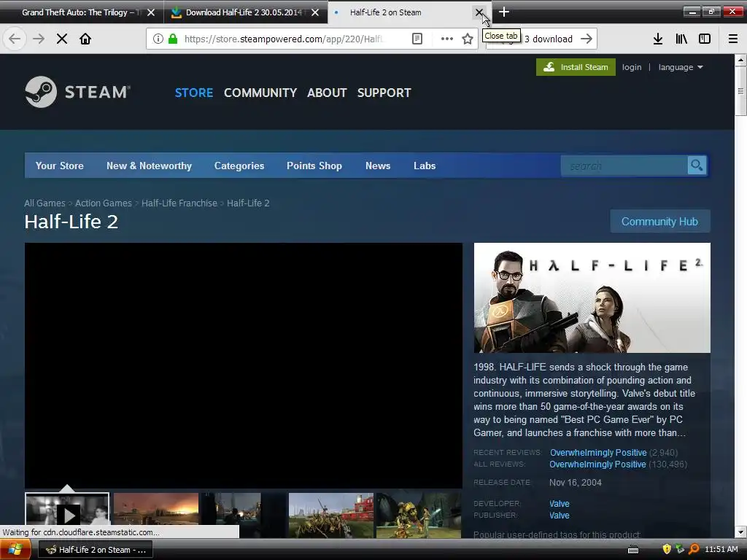
Task: Open New & Noteworthy menu
Action: coord(149,166)
